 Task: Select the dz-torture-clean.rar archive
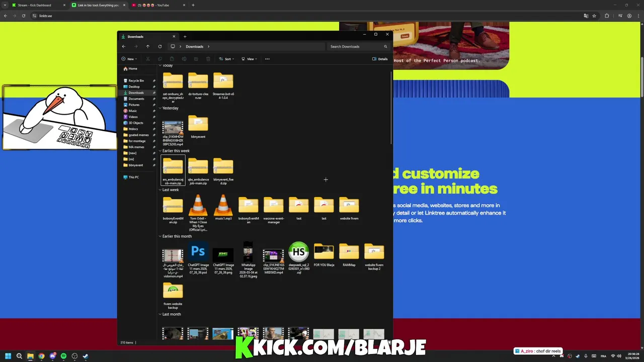pyautogui.click(x=198, y=86)
